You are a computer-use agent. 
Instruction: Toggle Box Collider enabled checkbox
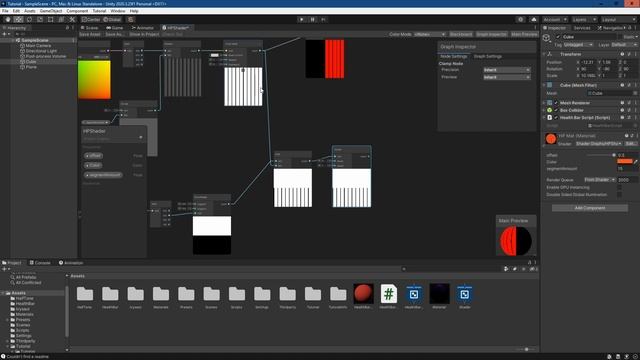[556, 110]
